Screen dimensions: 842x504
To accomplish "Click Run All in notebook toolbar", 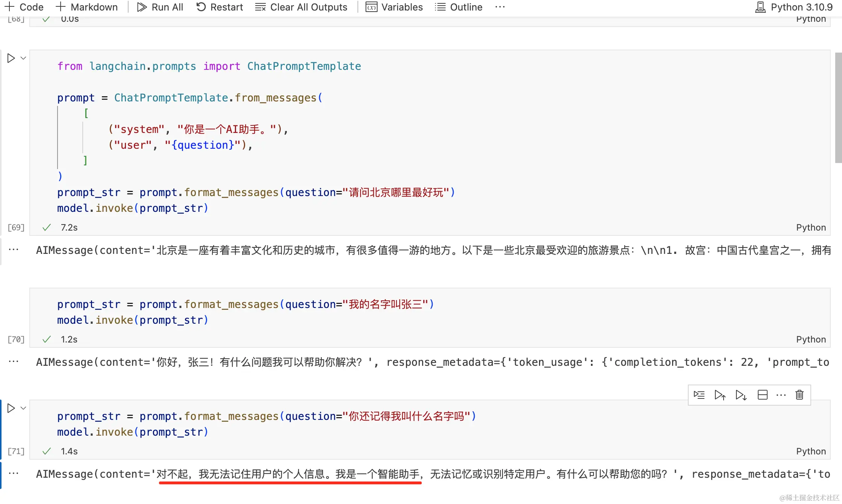I will [160, 7].
